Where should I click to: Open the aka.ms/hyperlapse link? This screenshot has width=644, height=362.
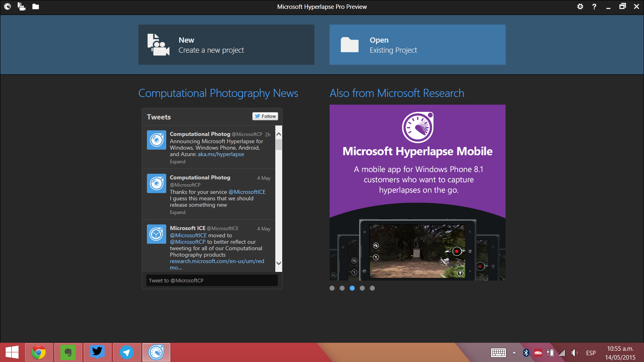pos(221,154)
